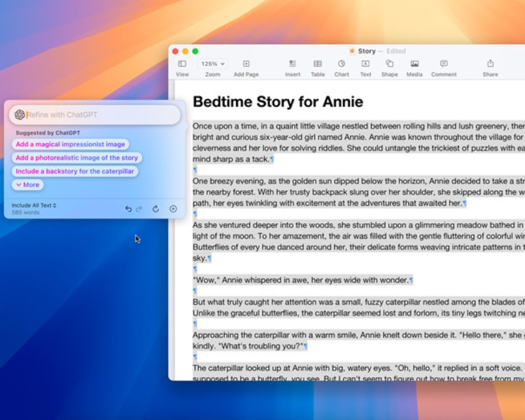This screenshot has width=525, height=420.
Task: Open the Include All Text popup selector
Action: (x=34, y=205)
